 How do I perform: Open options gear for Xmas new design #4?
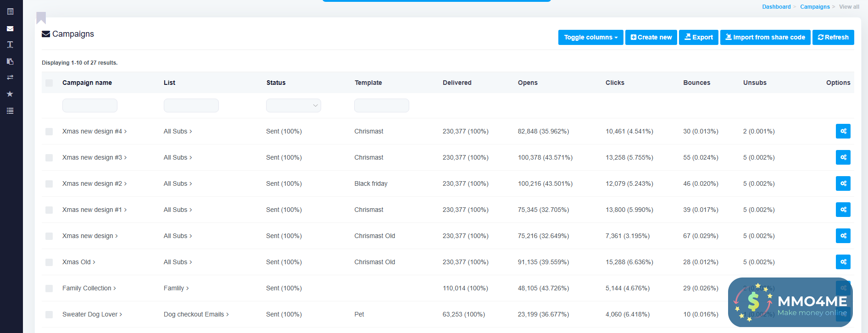point(843,131)
